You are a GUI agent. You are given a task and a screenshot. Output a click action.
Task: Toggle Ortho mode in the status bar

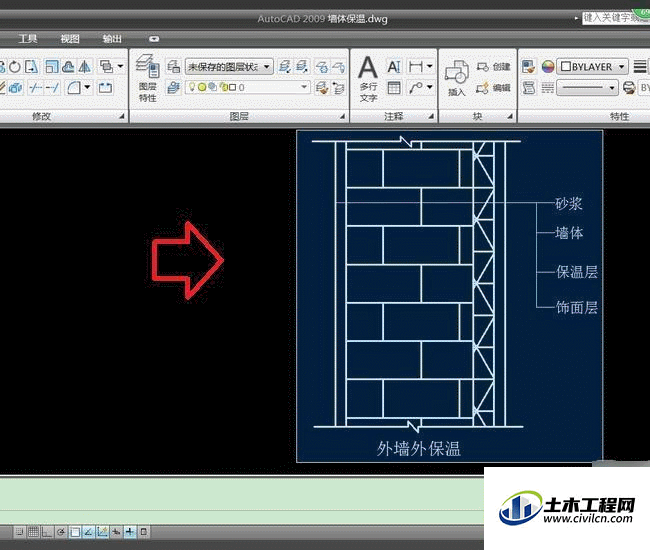coord(47,532)
